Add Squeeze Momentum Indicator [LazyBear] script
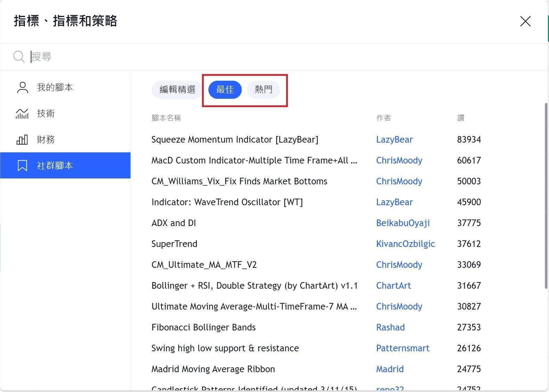This screenshot has width=549, height=392. [x=235, y=140]
